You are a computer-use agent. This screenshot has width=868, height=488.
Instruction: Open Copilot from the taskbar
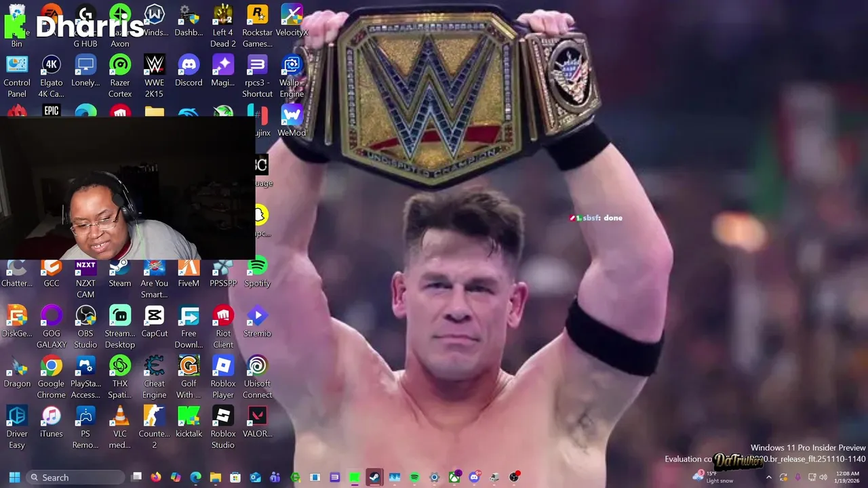click(x=176, y=477)
